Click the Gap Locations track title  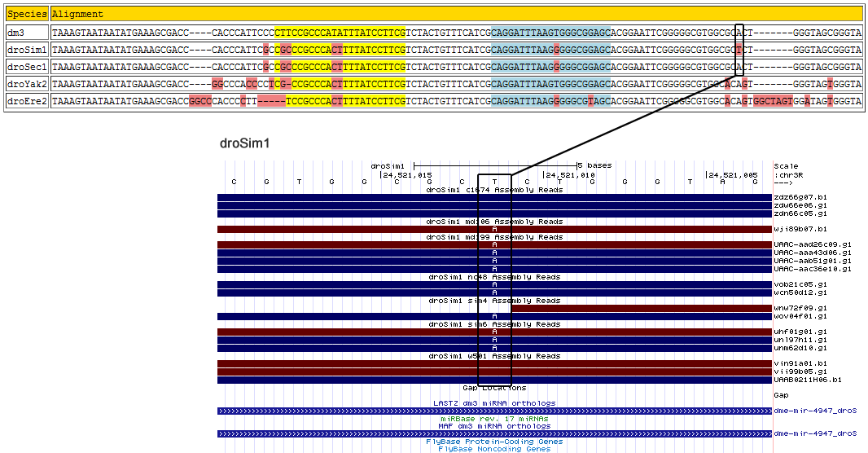pos(494,388)
